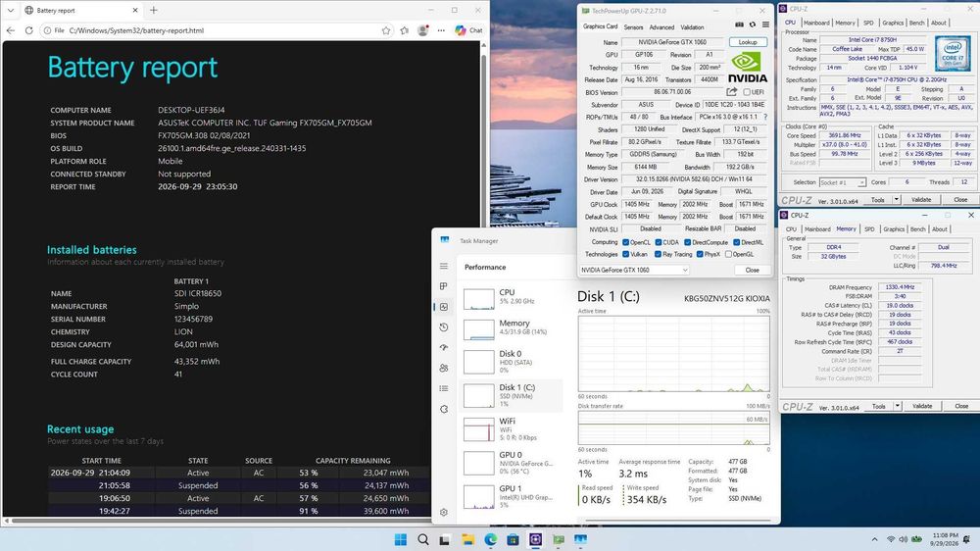980x551 pixels.
Task: Click the GPU-Z screenshot camera icon
Action: coord(739,25)
